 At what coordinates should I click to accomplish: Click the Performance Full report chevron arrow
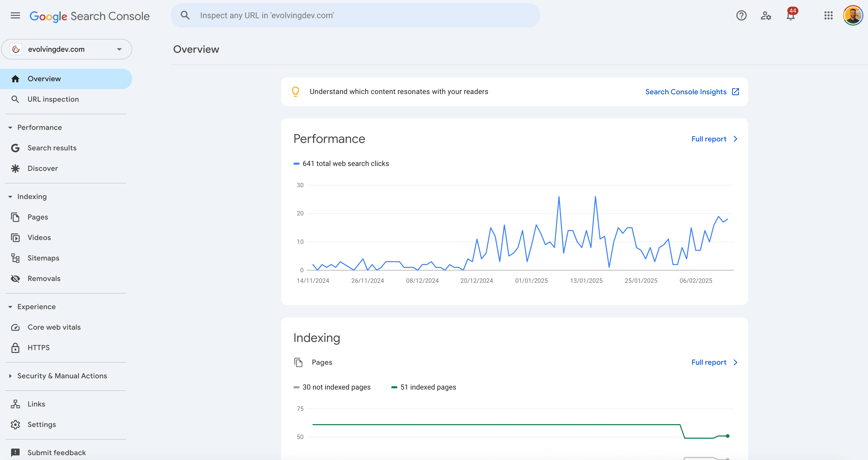tap(736, 139)
